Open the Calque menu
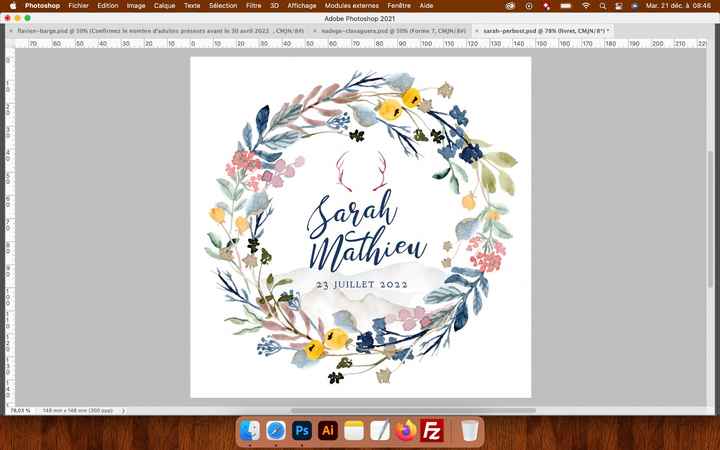The height and width of the screenshot is (450, 720). coord(164,6)
